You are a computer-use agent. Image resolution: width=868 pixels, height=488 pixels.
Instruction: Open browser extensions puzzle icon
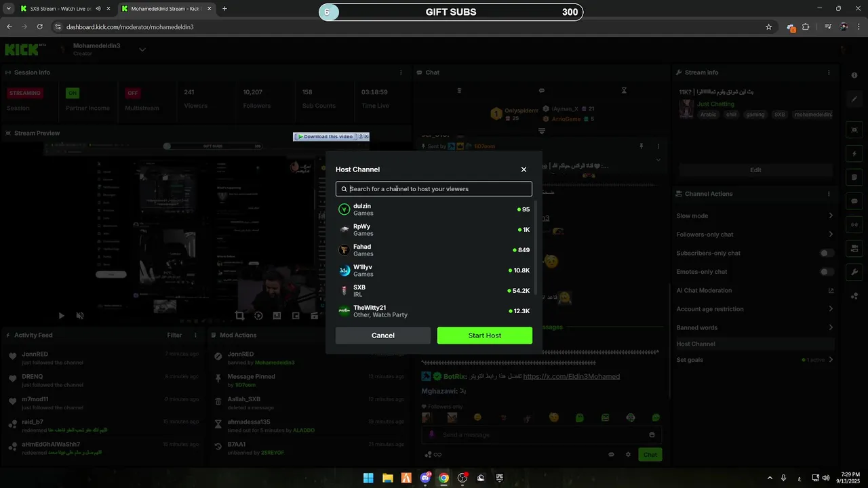[806, 27]
